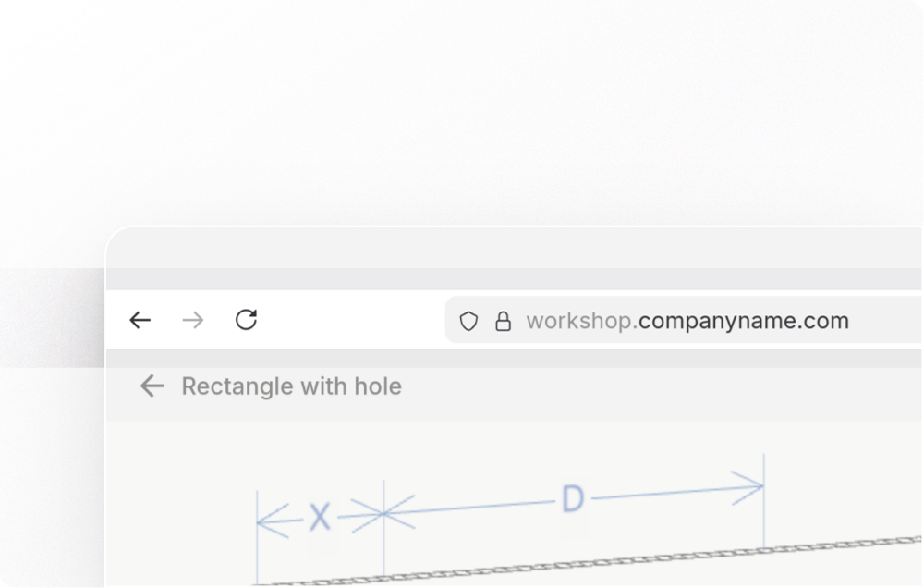
Task: Click the browser back arrow button
Action: [x=140, y=320]
